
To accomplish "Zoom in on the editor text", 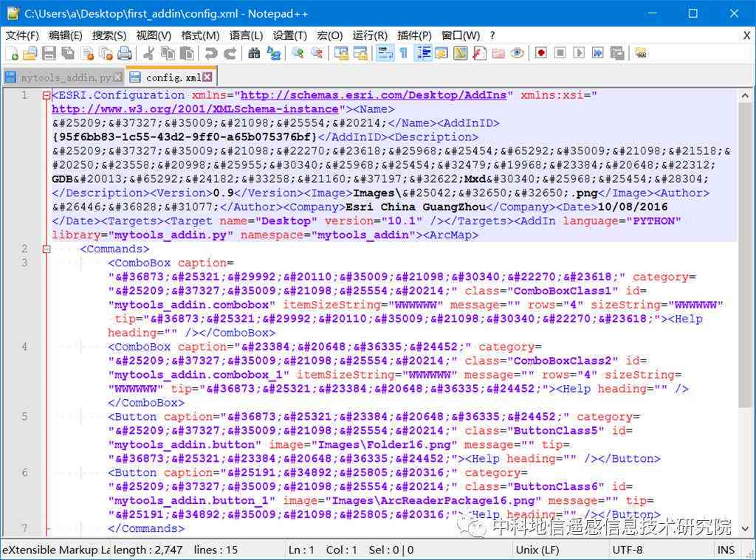I will pyautogui.click(x=298, y=53).
